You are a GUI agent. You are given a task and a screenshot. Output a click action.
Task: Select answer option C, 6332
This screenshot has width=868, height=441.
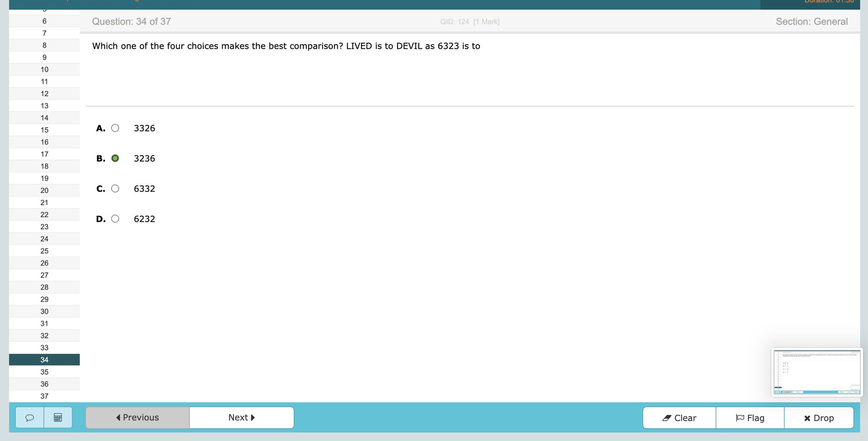(x=115, y=188)
